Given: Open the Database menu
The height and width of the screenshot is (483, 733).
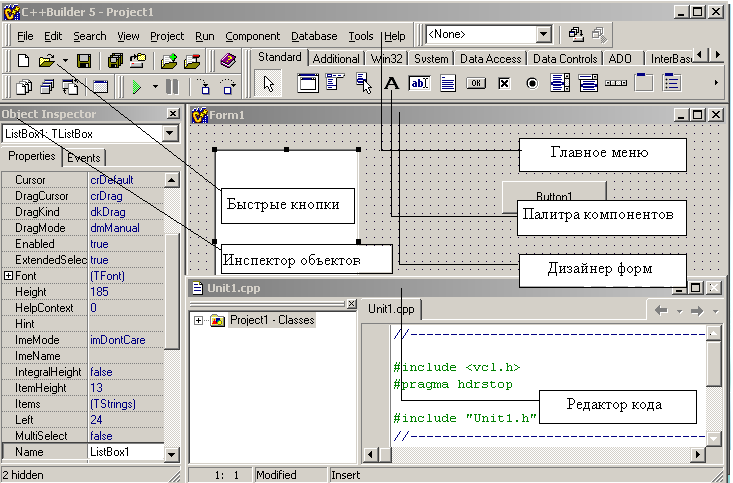Looking at the screenshot, I should pos(314,36).
